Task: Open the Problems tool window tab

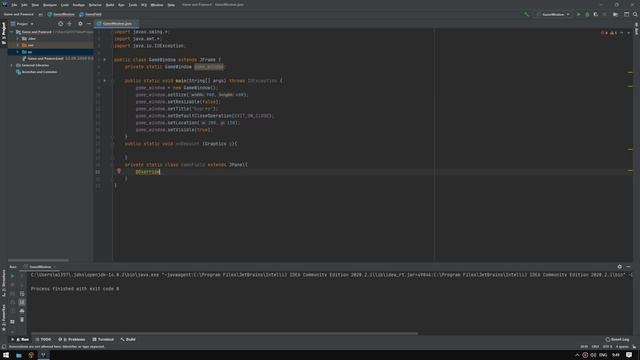Action: 72,339
